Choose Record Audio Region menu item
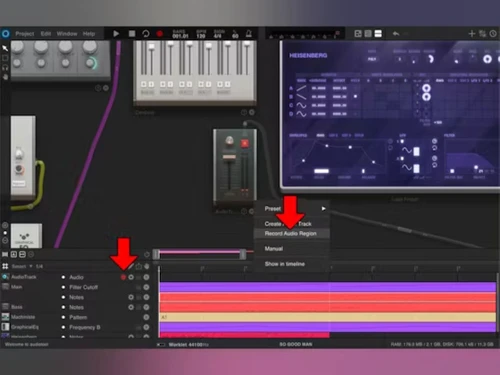500x375 pixels. (291, 234)
